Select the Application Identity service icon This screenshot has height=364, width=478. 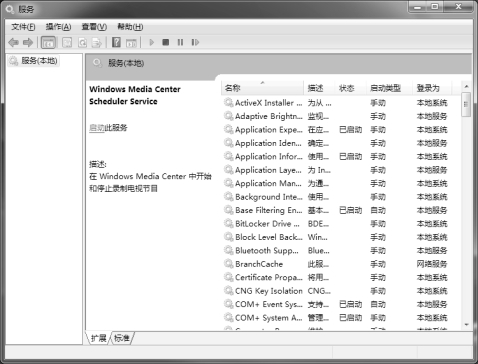228,143
